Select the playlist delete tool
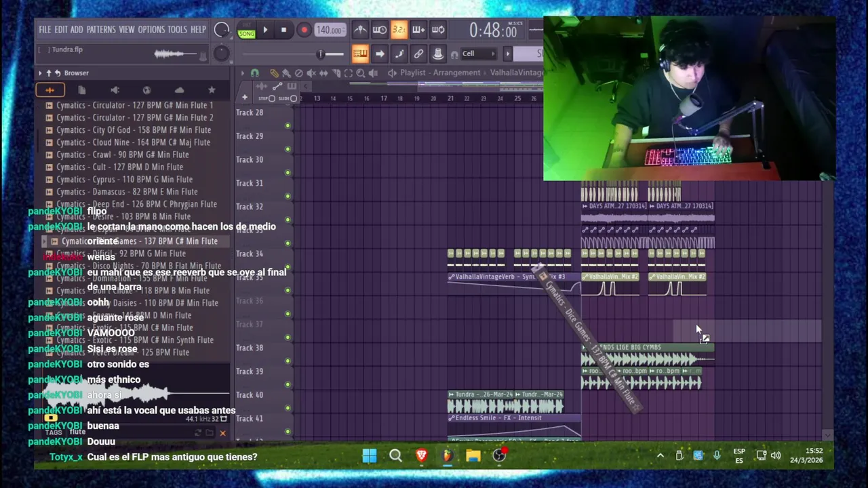 [x=298, y=73]
